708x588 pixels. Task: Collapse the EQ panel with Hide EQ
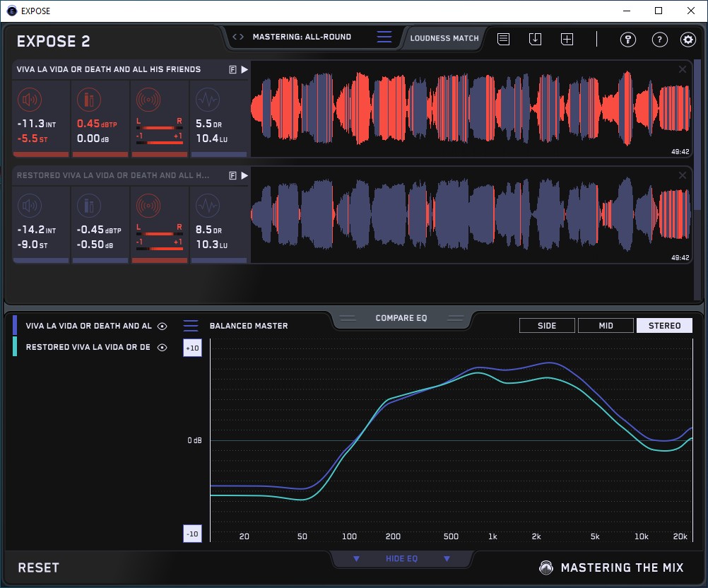(x=401, y=559)
